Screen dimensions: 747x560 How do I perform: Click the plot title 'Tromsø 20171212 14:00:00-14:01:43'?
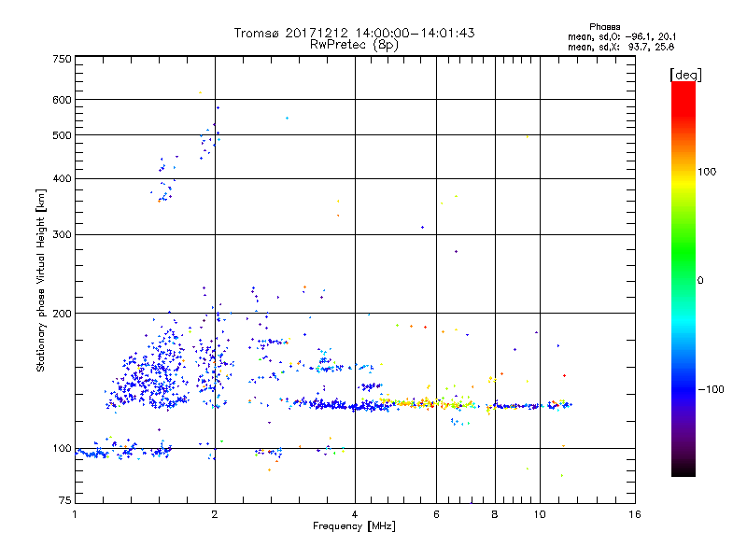[354, 33]
